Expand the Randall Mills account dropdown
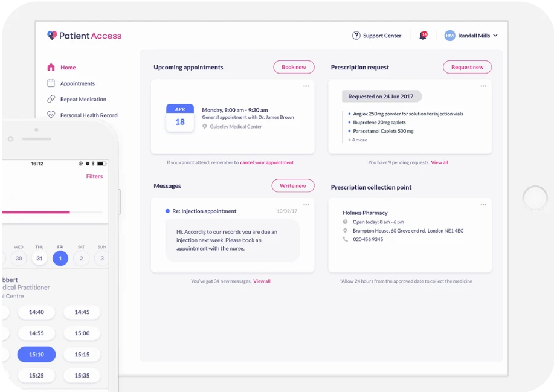This screenshot has height=392, width=554. pos(495,36)
